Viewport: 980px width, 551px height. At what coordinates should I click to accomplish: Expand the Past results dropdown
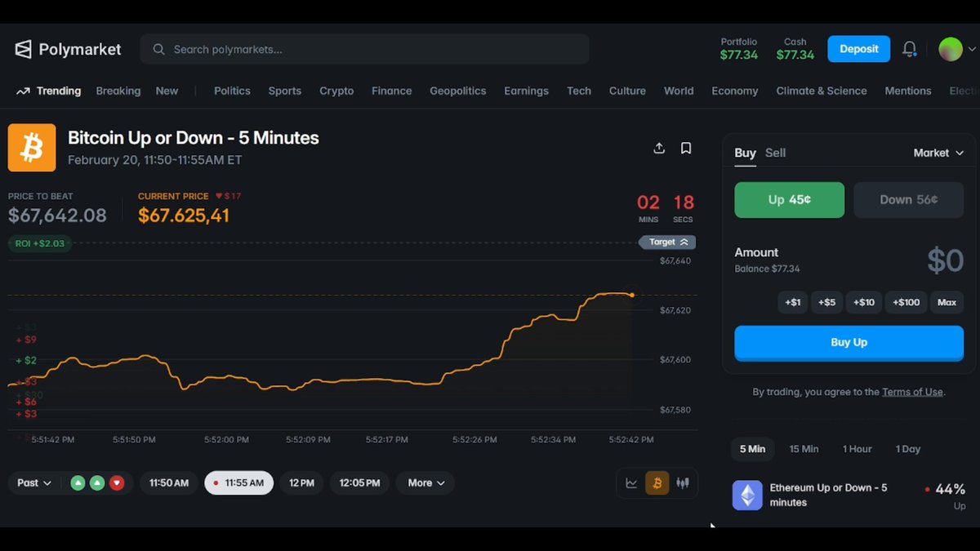35,482
